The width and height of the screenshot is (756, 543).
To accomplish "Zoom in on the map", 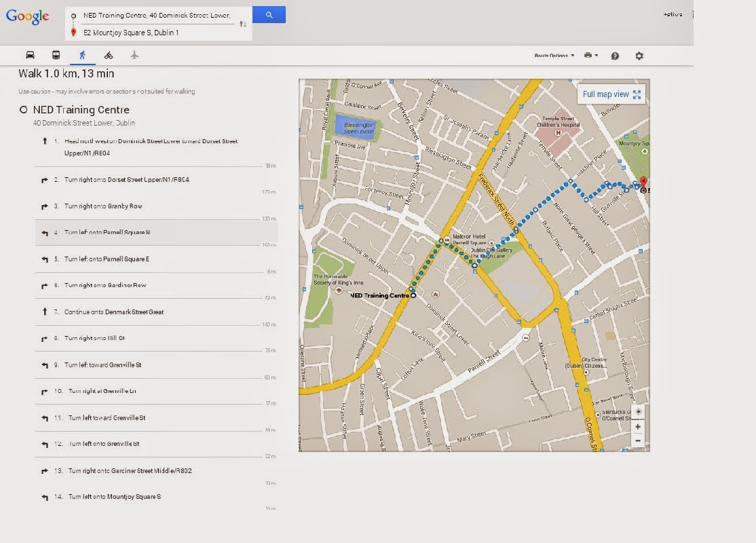I will [x=637, y=426].
